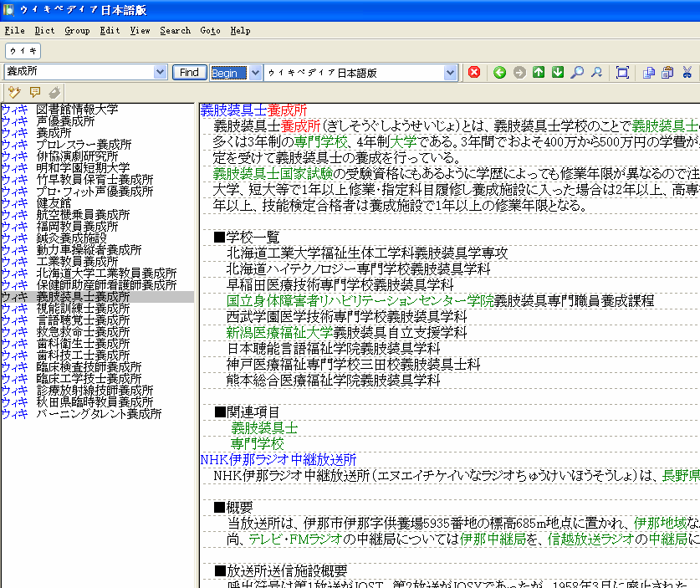Open the 義肢装具士国家試験 link in article
The height and width of the screenshot is (588, 700).
coord(273,173)
